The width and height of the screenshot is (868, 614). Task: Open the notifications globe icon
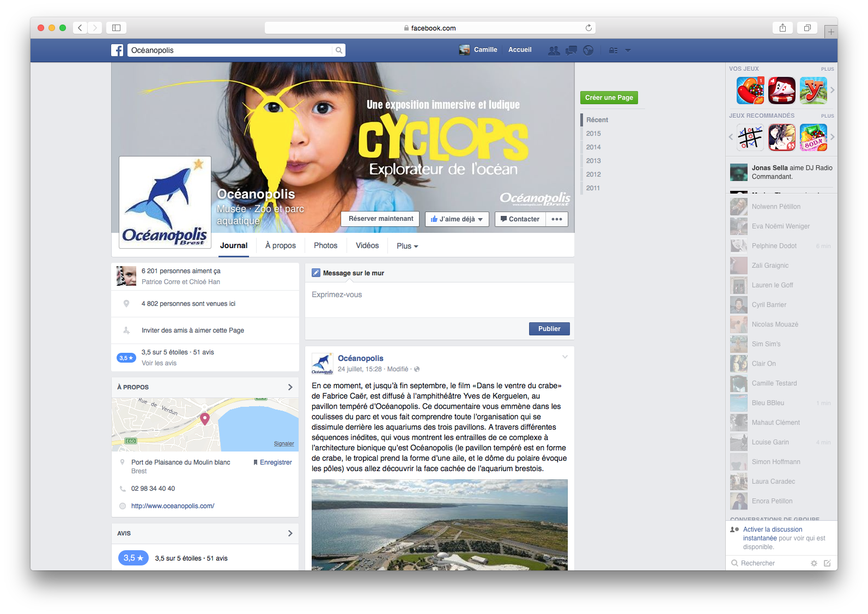tap(588, 50)
